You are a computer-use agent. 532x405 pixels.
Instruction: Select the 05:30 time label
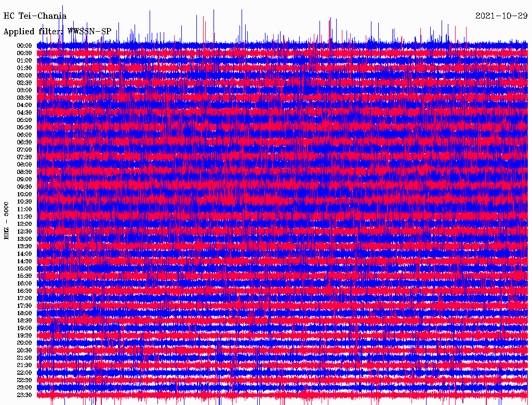click(24, 127)
